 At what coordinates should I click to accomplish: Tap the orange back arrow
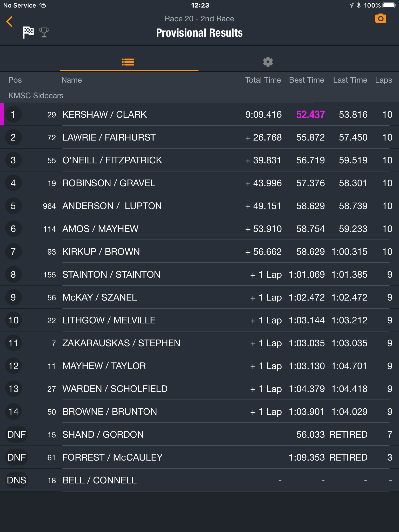pyautogui.click(x=9, y=22)
